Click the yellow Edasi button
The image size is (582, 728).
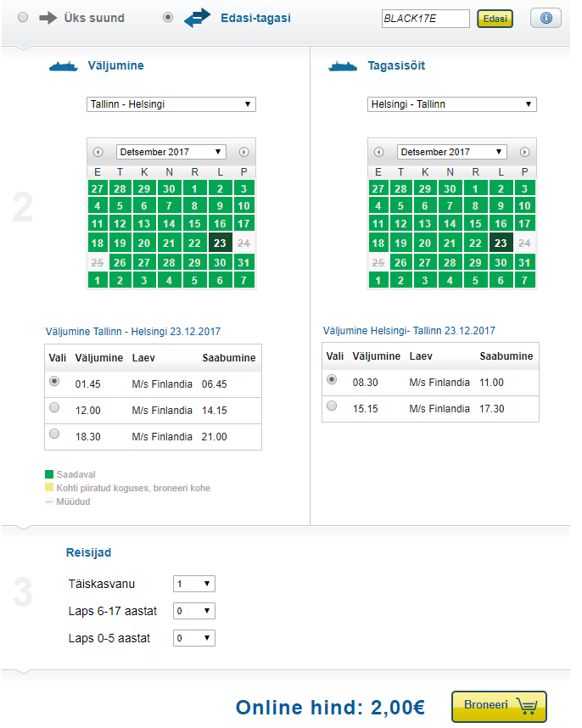[495, 19]
